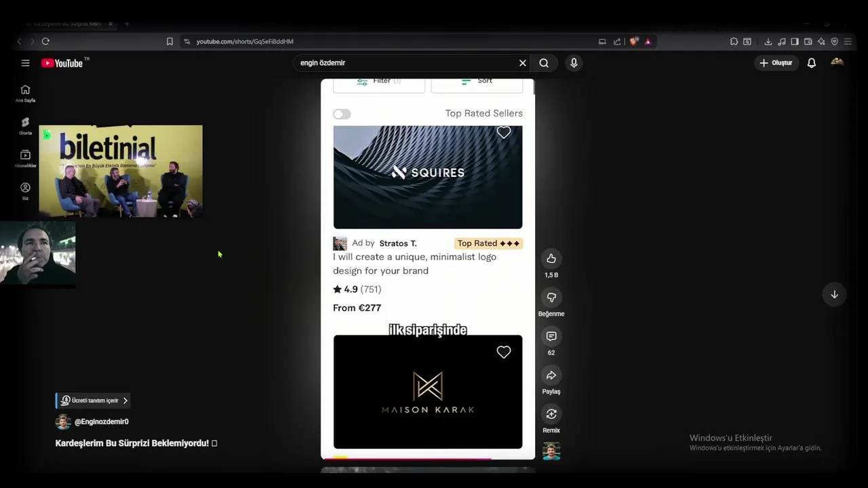Start voice search with the microphone
The height and width of the screenshot is (488, 868).
click(574, 63)
